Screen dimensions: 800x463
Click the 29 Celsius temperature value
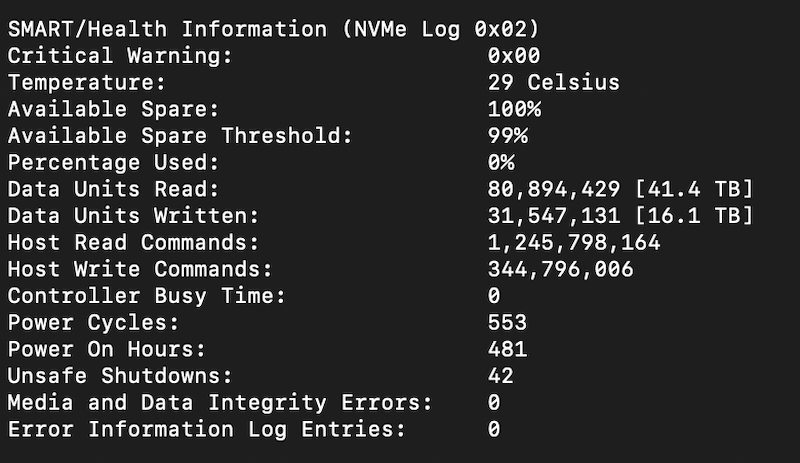click(x=554, y=82)
